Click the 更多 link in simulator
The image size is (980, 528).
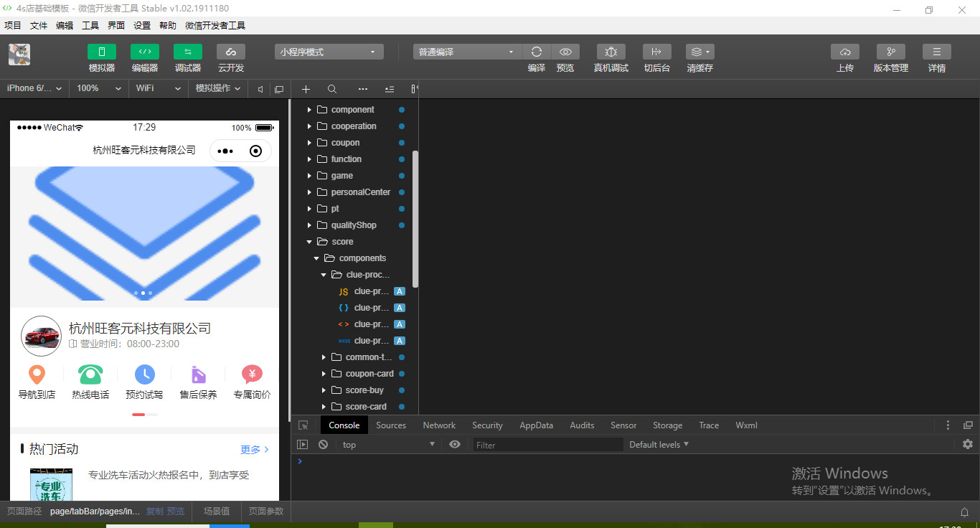pyautogui.click(x=255, y=450)
